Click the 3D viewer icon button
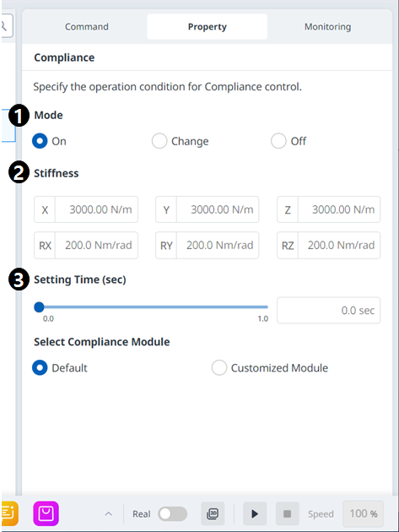 pos(213,513)
